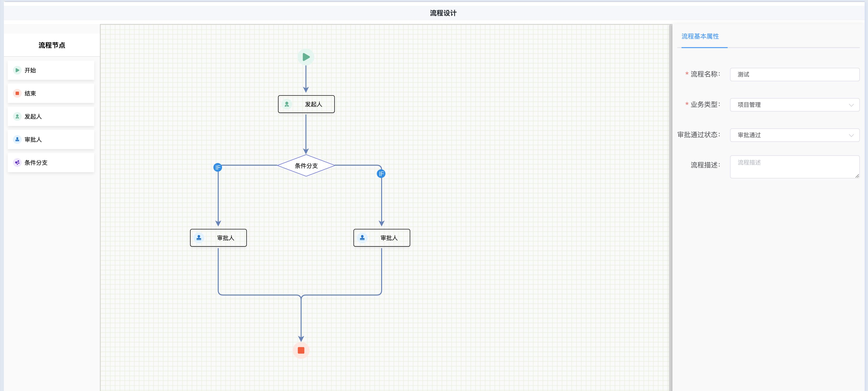The image size is (868, 391).
Task: Select the red end stop icon in the sidebar
Action: [17, 93]
